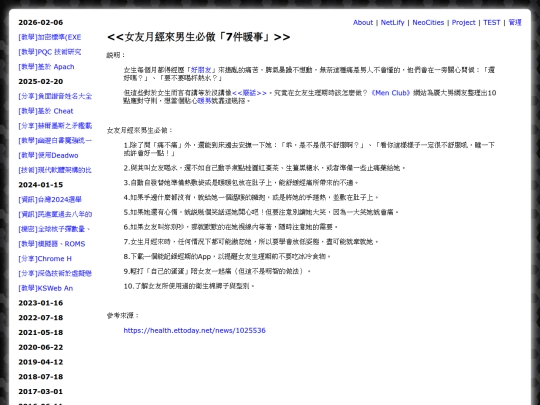Open the sidebar article mentioning Deadwo

tap(48, 155)
